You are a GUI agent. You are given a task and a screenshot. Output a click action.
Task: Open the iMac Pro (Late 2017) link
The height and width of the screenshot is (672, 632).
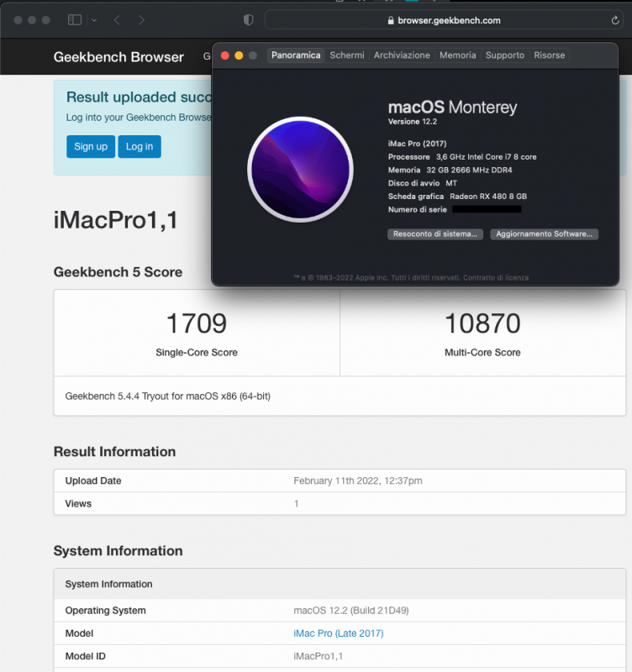coord(339,633)
